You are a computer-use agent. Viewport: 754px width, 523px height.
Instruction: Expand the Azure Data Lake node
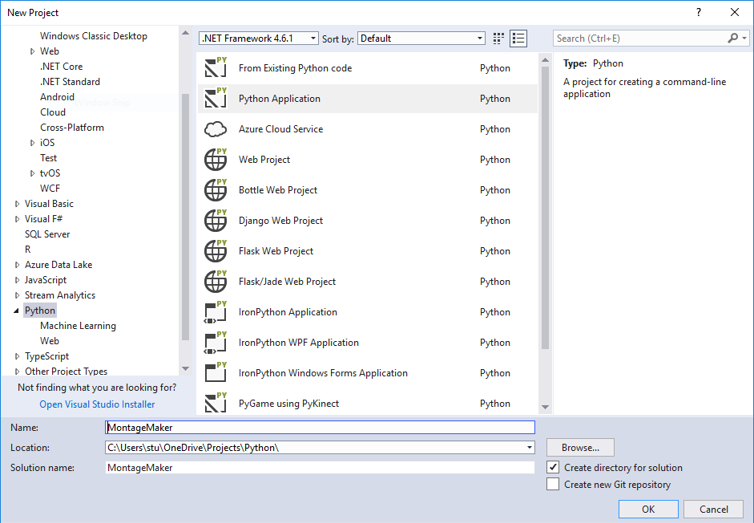click(x=17, y=265)
